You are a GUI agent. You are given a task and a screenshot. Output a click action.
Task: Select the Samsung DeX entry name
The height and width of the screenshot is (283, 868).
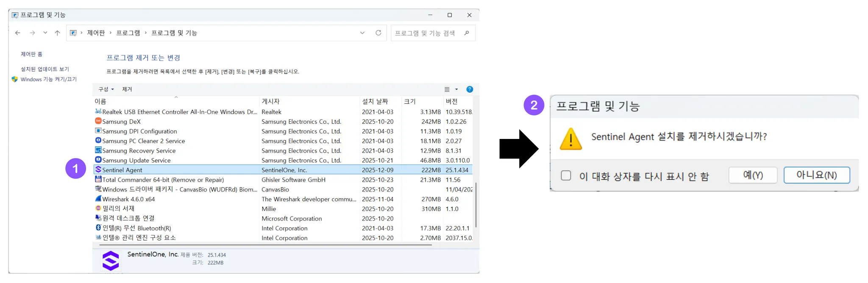[x=122, y=122]
